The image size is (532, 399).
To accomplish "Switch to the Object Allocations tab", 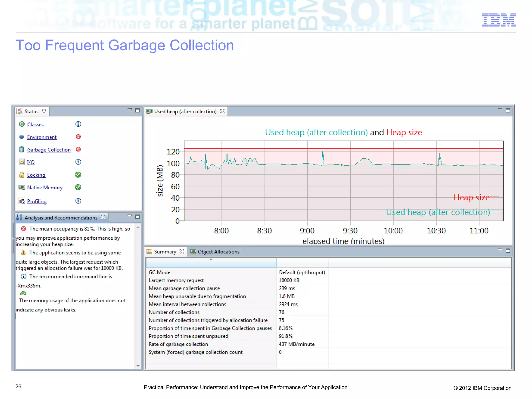I will coord(215,252).
